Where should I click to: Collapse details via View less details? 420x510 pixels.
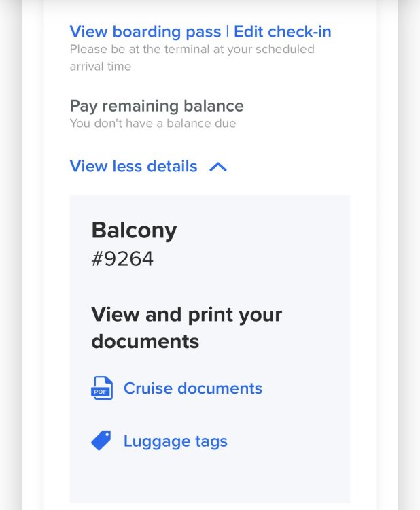pyautogui.click(x=148, y=166)
